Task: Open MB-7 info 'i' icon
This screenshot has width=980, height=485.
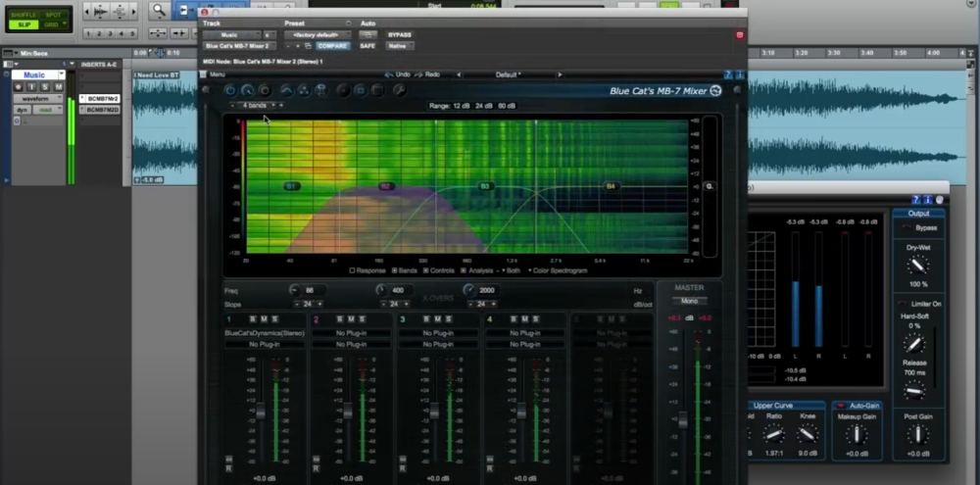Action: pos(740,75)
